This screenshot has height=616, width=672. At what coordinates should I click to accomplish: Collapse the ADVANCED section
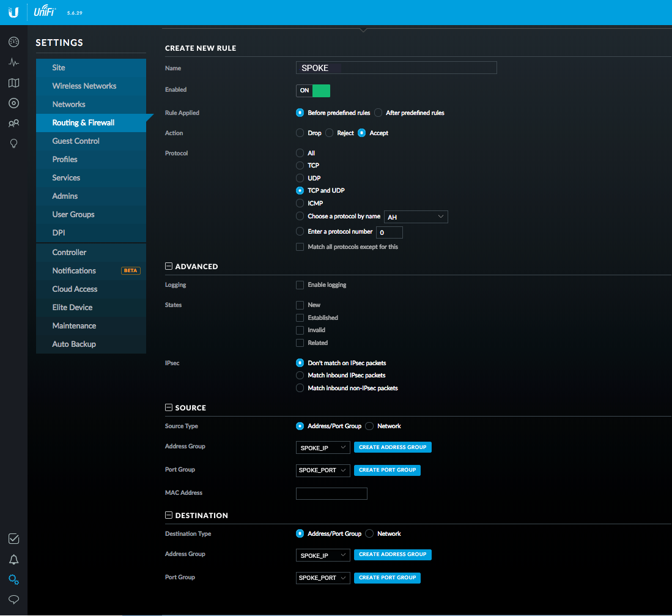(169, 266)
